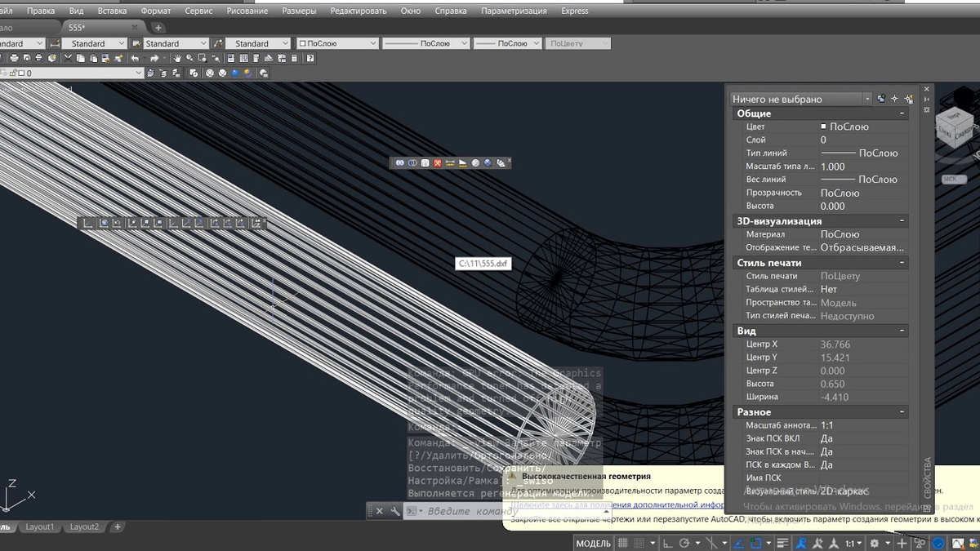Screen dimensions: 980x551
Task: Add a new layout with the plus button
Action: coord(118,527)
